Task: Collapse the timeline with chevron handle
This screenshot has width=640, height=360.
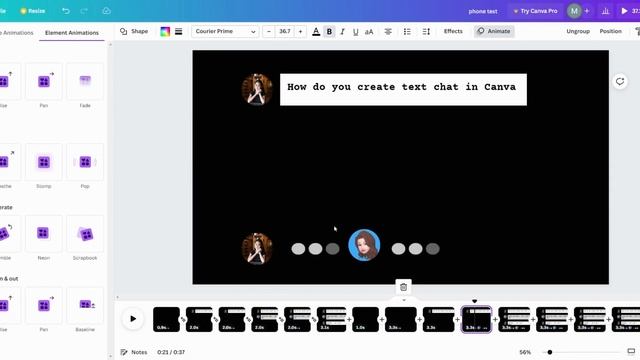Action: pyautogui.click(x=404, y=300)
